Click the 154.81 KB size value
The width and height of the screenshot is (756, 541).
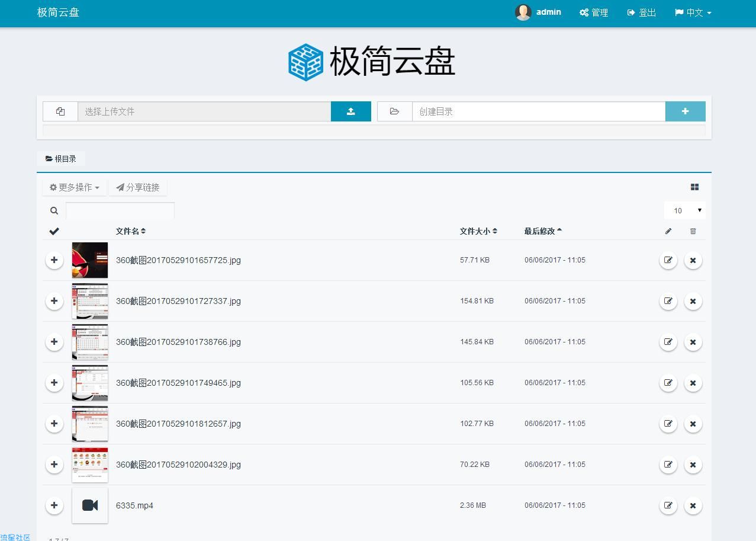point(477,301)
